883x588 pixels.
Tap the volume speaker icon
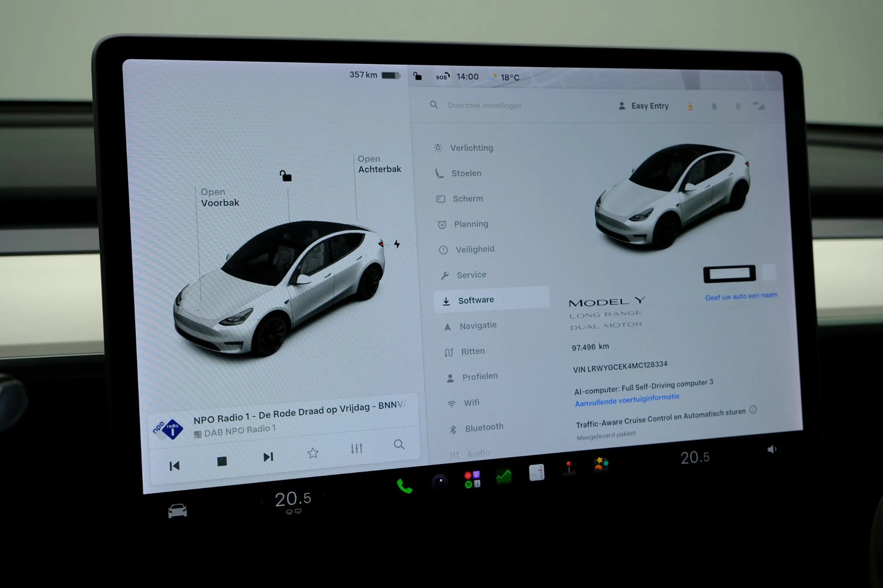(771, 449)
